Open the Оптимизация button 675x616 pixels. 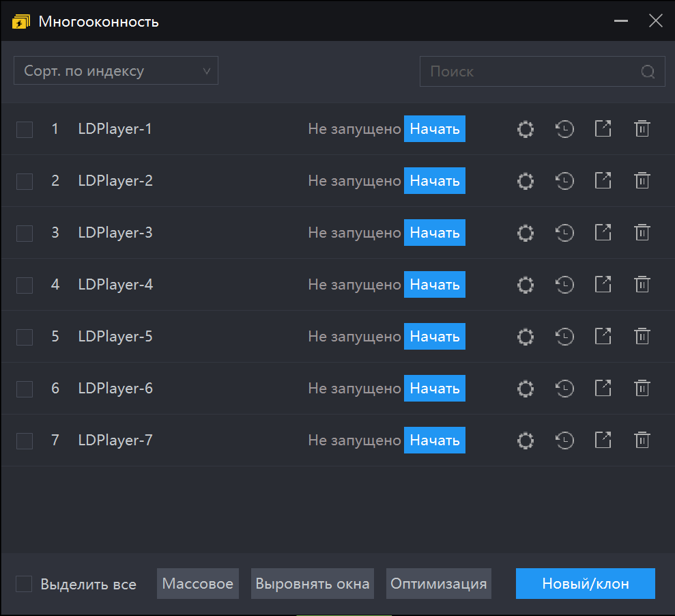tap(439, 584)
